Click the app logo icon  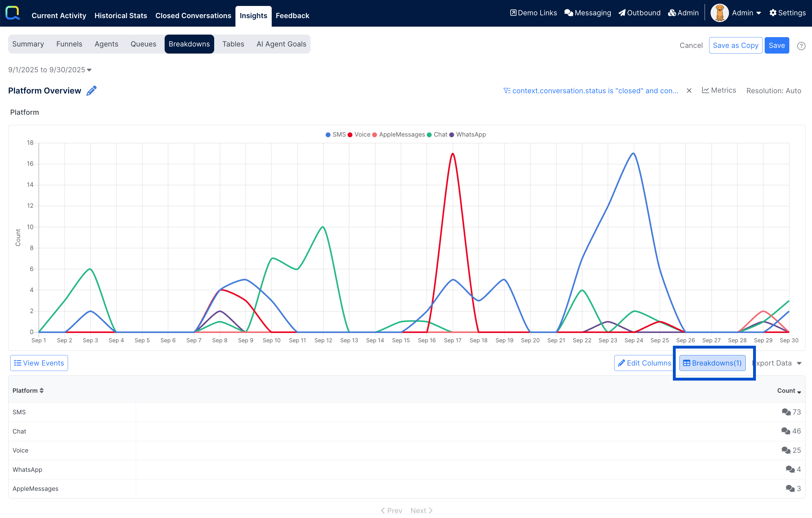pos(13,13)
